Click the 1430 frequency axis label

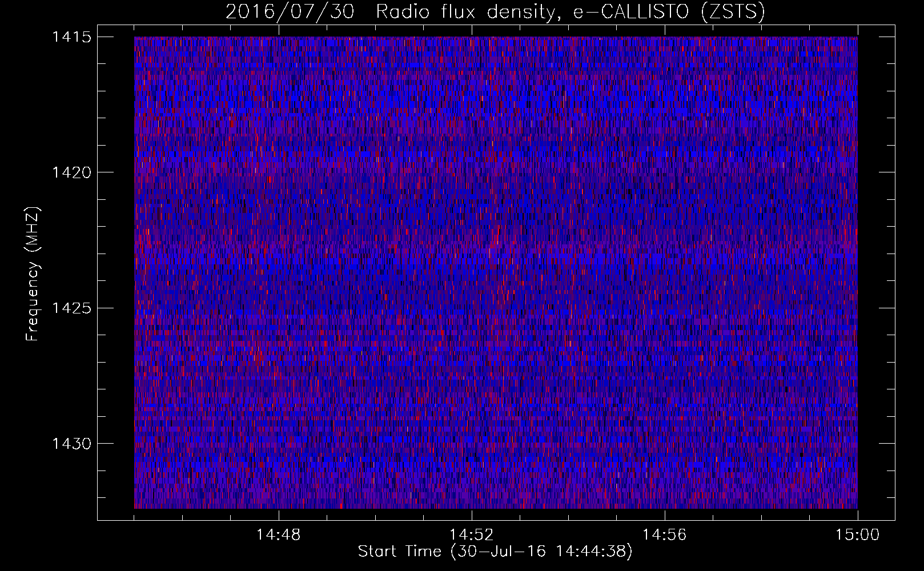(x=71, y=444)
